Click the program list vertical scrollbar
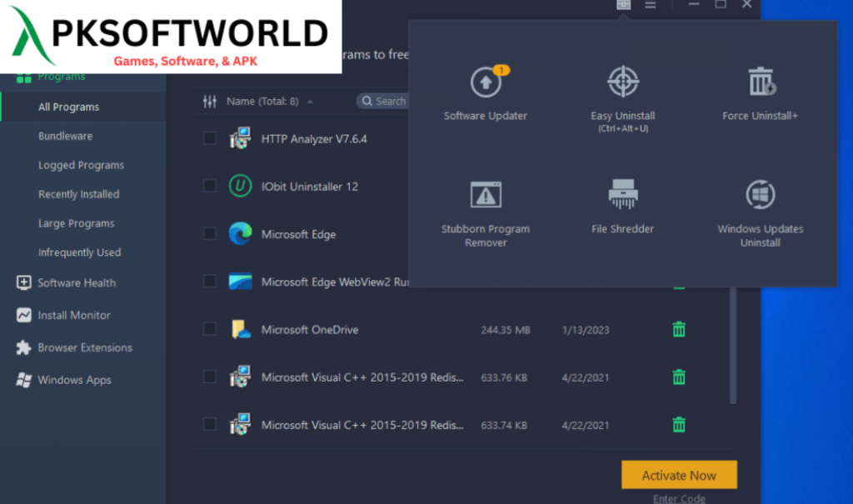Screen dimensions: 853x504 pos(733,346)
